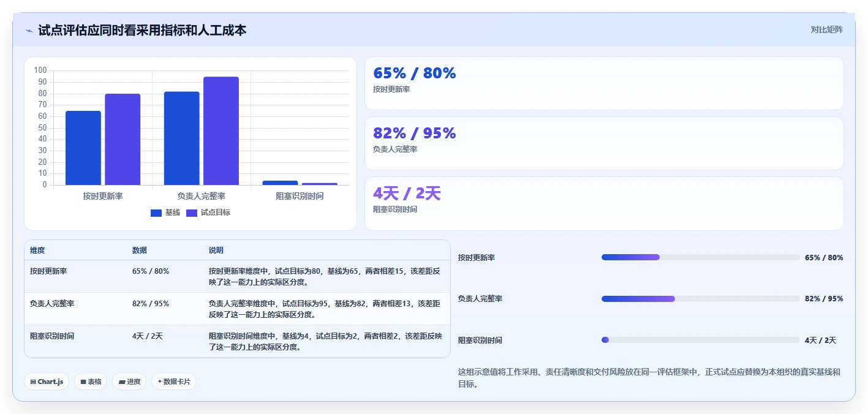The width and height of the screenshot is (868, 414).
Task: Click the 基线 bar for 按时更新率
Action: 83,148
